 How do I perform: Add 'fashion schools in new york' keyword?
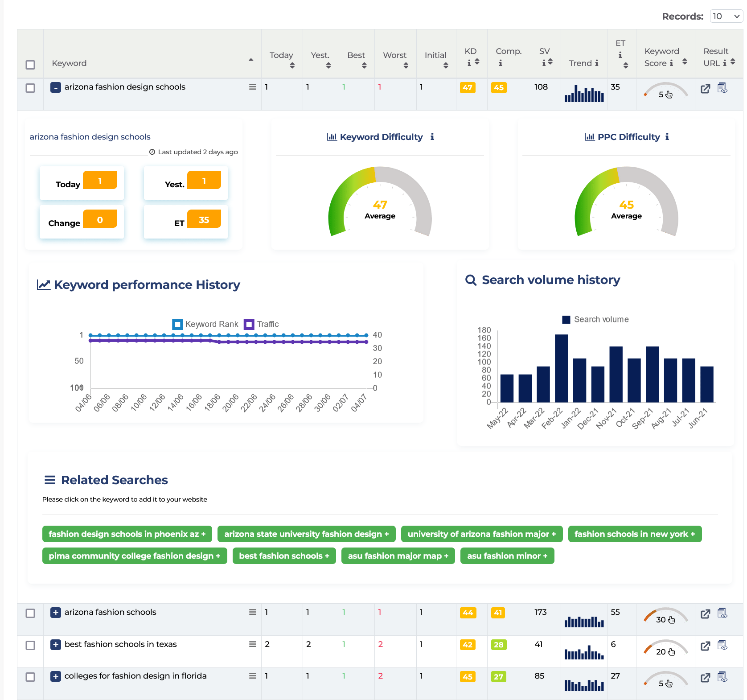(635, 534)
